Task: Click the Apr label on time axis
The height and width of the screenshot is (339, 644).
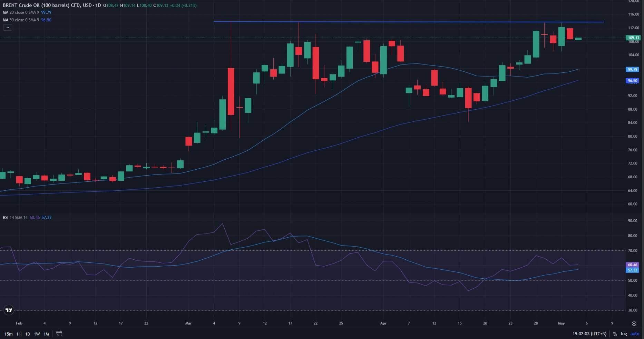Action: tap(383, 323)
